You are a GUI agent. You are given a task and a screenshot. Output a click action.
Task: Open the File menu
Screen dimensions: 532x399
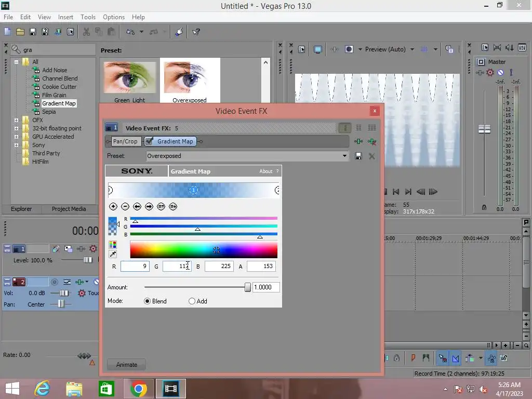coord(8,17)
